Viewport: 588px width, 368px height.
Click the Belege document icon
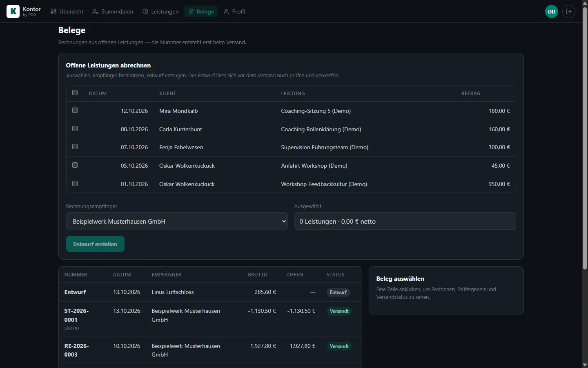[191, 11]
